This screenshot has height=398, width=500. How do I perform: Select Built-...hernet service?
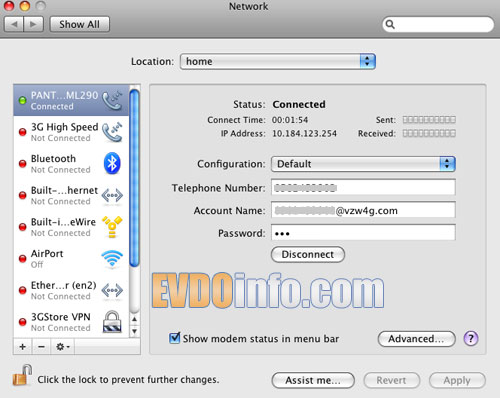click(71, 195)
